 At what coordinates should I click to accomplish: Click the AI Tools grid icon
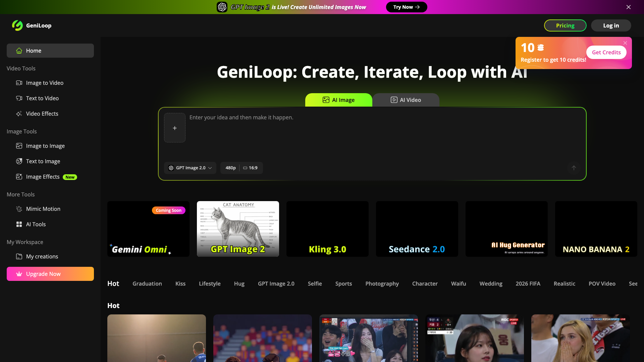(19, 224)
